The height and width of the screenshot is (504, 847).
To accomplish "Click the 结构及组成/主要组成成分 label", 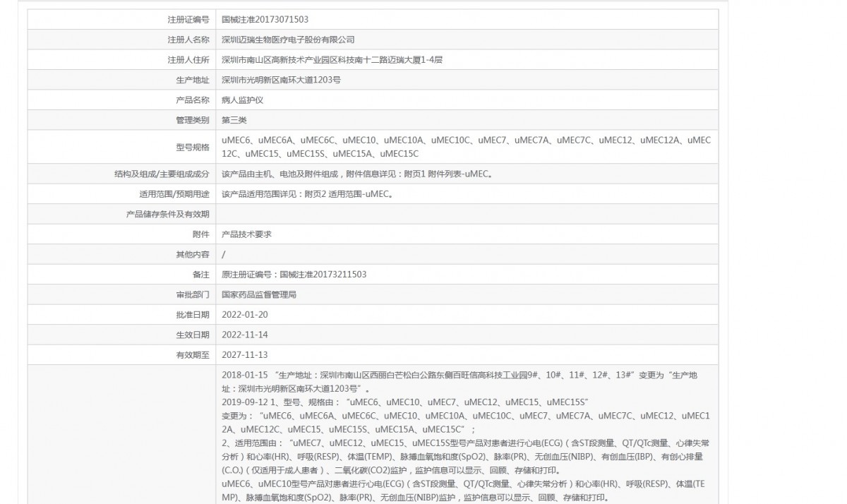I will [162, 174].
